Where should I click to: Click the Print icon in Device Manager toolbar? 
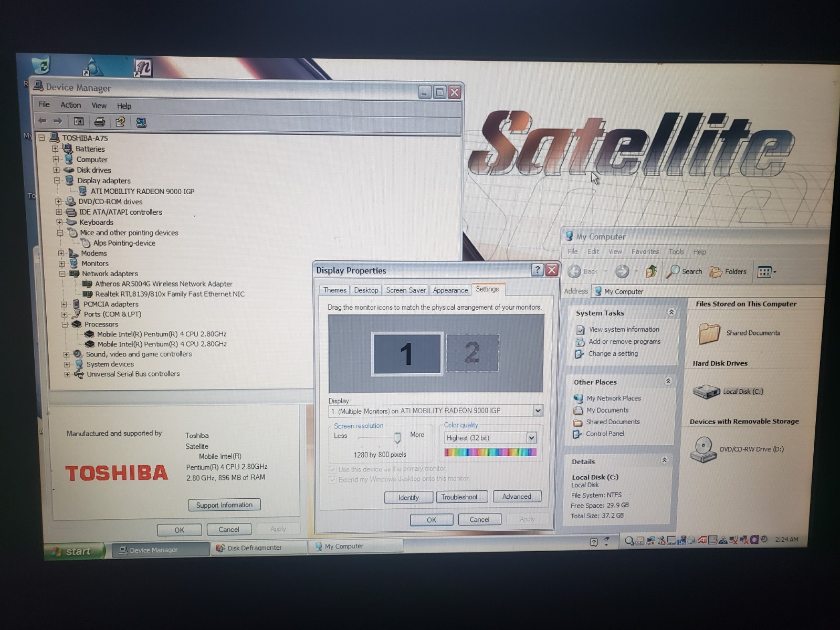point(100,122)
